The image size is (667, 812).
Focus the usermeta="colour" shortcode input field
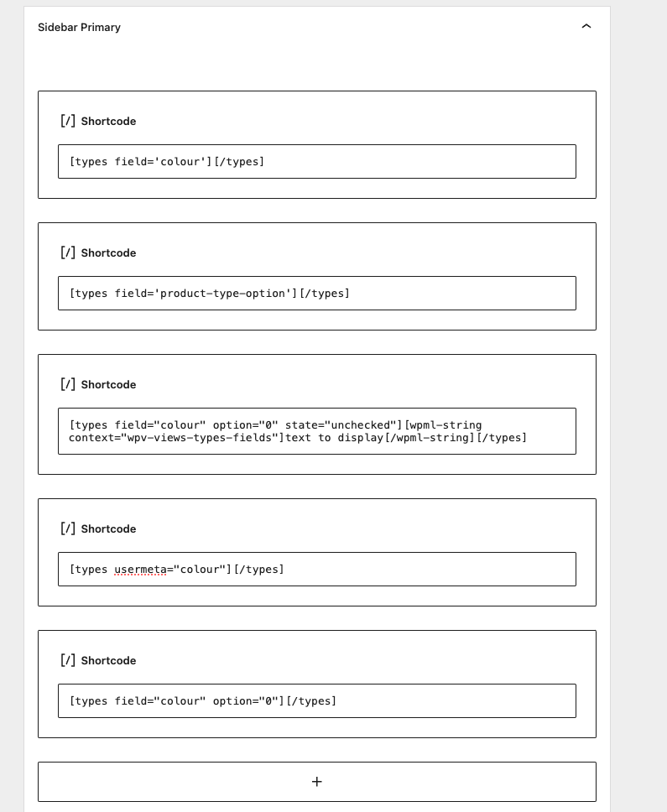[x=317, y=569]
